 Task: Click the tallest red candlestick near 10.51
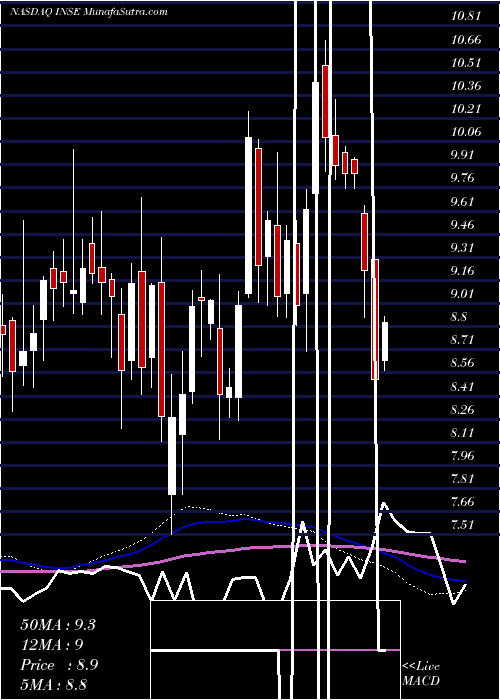[326, 101]
